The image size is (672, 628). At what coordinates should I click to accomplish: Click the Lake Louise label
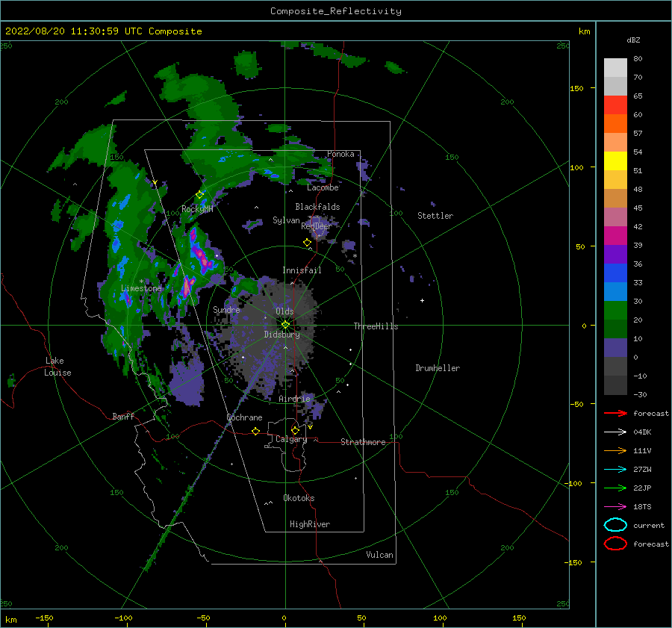(57, 367)
